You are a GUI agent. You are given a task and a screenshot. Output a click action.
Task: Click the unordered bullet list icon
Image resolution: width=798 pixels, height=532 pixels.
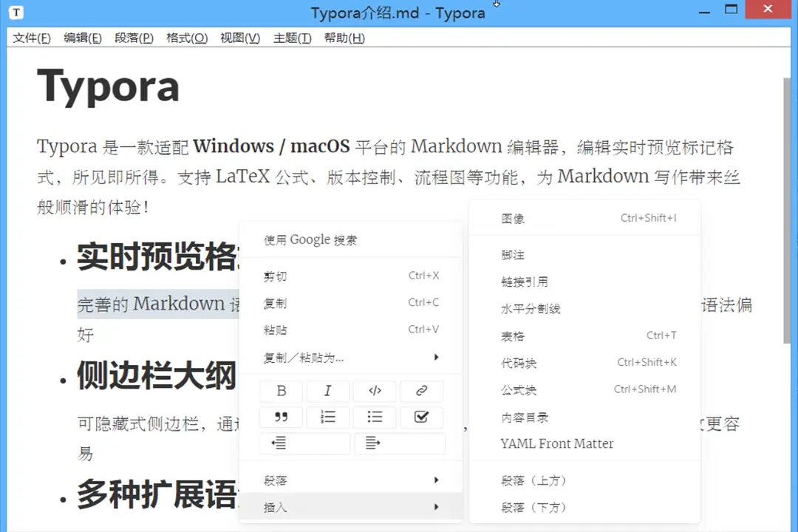tap(375, 417)
